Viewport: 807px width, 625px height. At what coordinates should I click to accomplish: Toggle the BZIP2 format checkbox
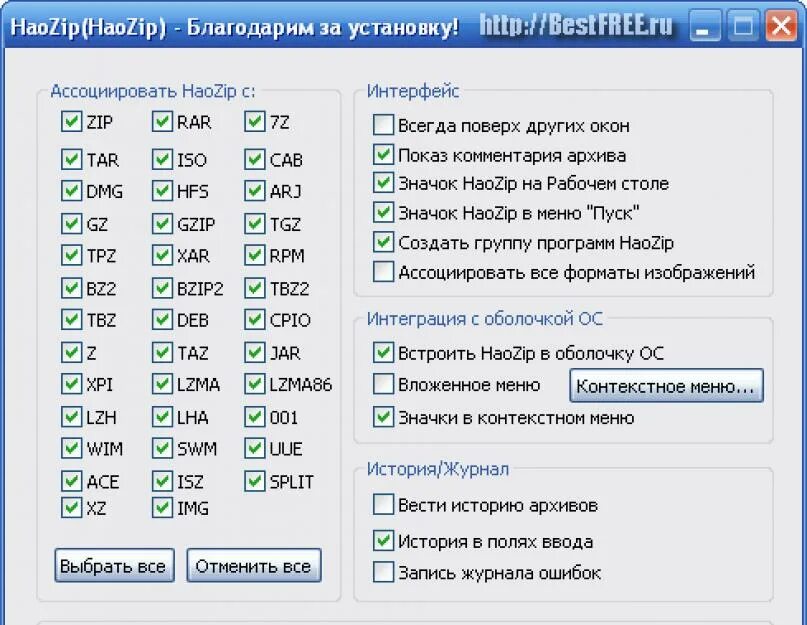coord(162,288)
